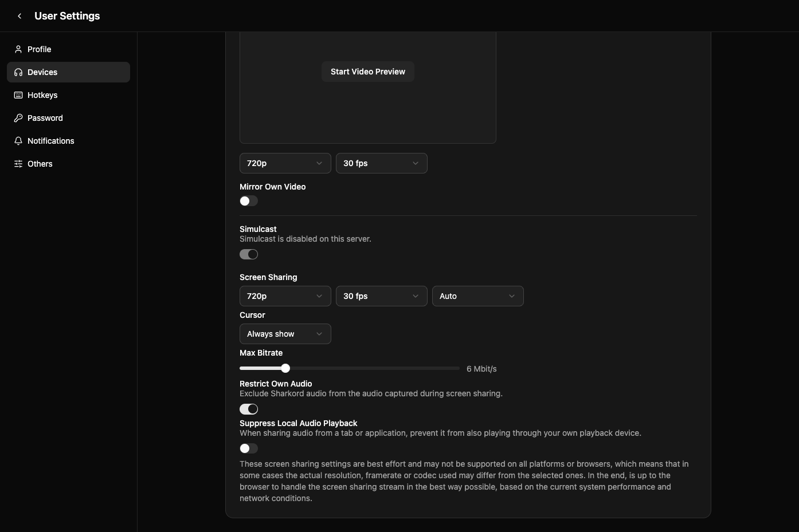Click the Password key icon
799x532 pixels.
pos(18,118)
